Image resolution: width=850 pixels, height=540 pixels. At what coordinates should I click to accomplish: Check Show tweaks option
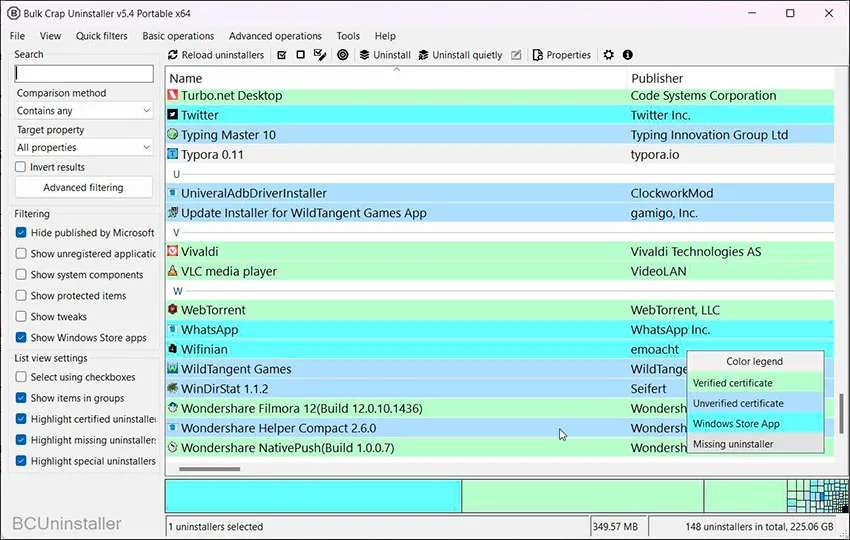21,316
